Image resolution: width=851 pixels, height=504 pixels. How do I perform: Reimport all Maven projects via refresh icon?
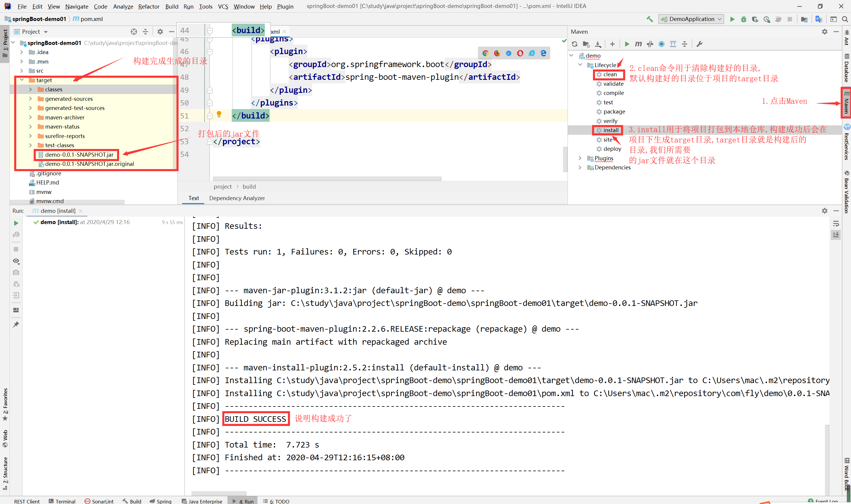pos(574,44)
